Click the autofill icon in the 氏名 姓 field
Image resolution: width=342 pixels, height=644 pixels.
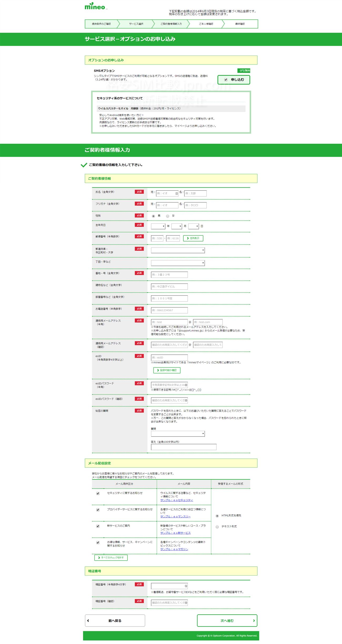click(x=177, y=194)
